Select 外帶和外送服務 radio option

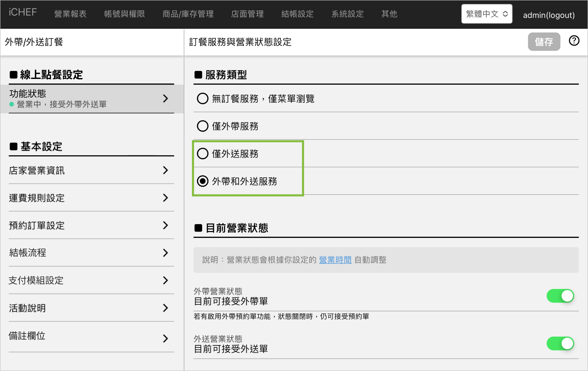point(202,181)
